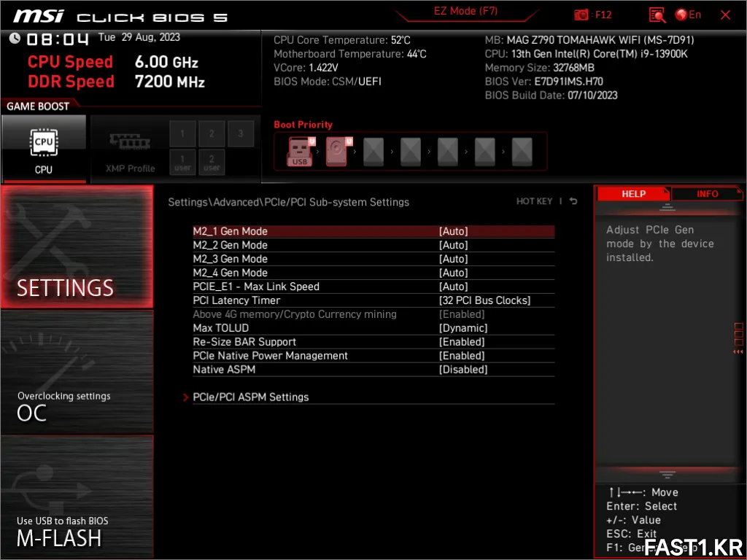Open M2_3 Gen Mode value dropdown
The height and width of the screenshot is (560, 747).
coord(453,259)
